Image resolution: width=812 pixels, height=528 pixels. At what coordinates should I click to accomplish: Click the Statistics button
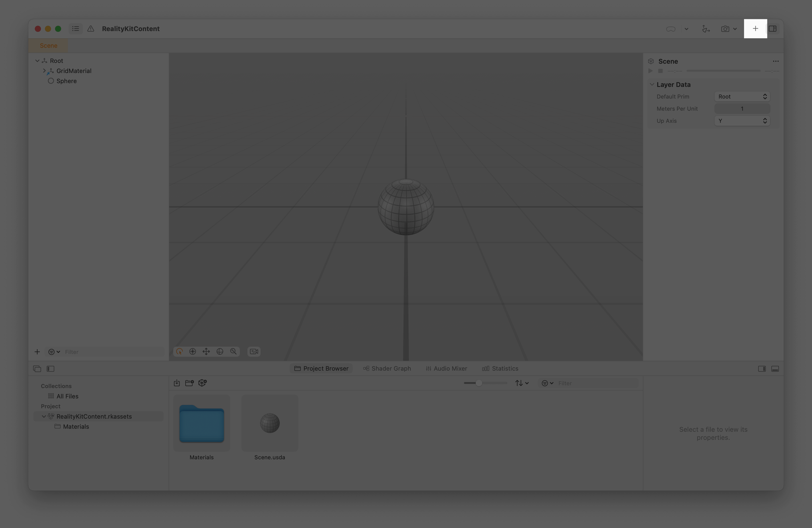pyautogui.click(x=500, y=368)
